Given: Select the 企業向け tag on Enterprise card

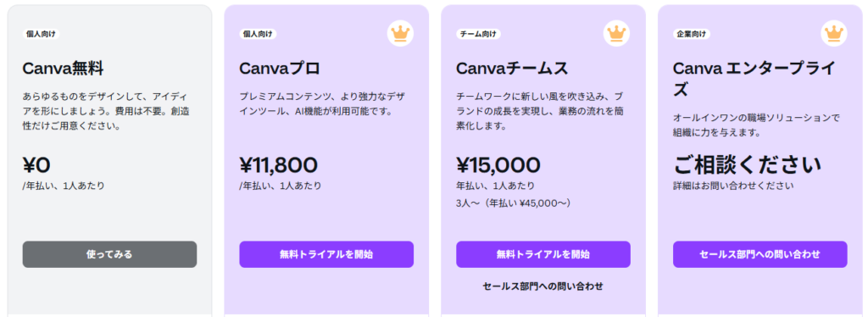Looking at the screenshot, I should (x=692, y=34).
